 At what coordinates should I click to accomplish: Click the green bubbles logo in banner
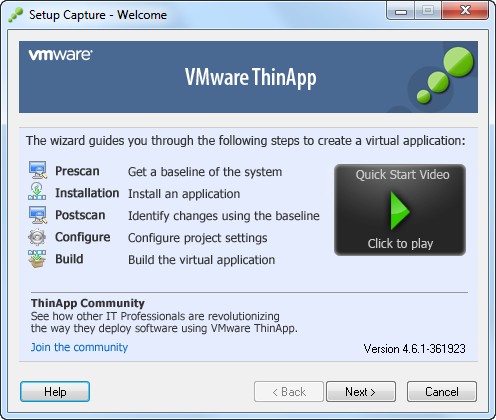click(444, 75)
